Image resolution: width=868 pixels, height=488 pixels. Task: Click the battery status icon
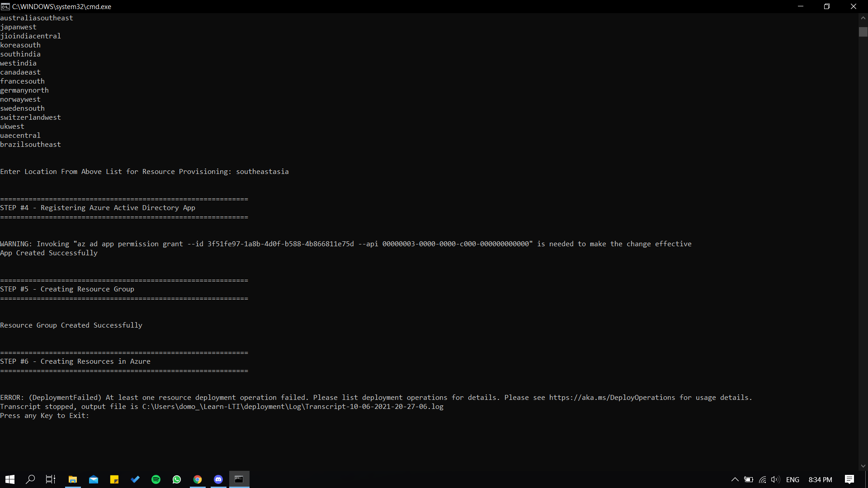(x=749, y=480)
